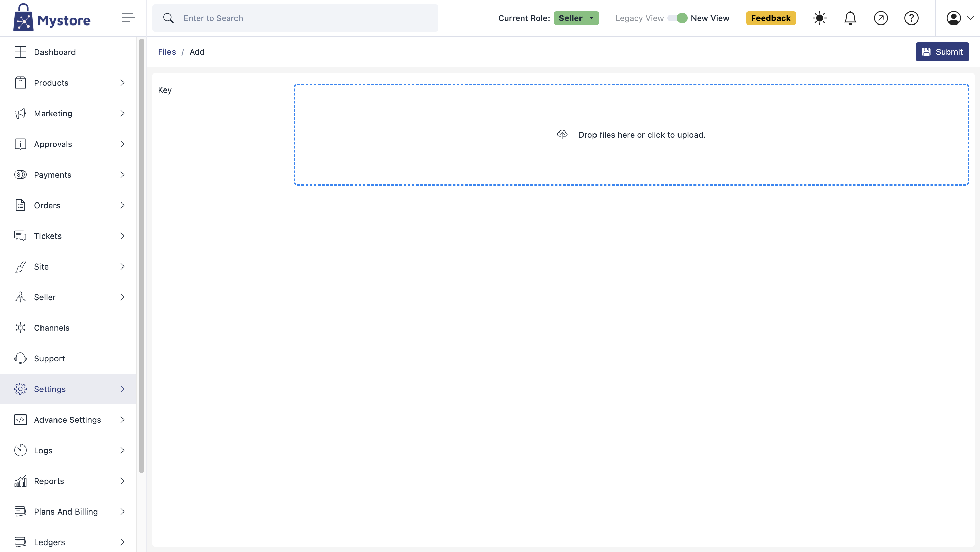
Task: Expand the Reports chevron
Action: click(x=122, y=481)
